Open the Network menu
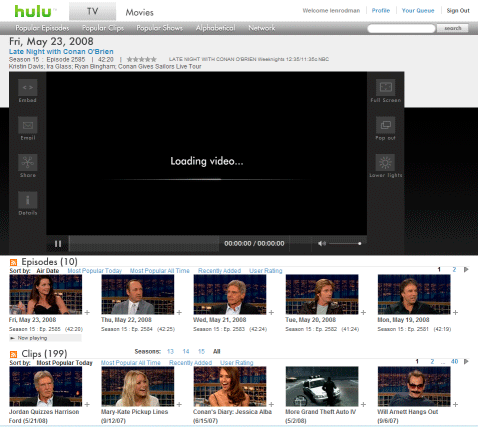 262,28
